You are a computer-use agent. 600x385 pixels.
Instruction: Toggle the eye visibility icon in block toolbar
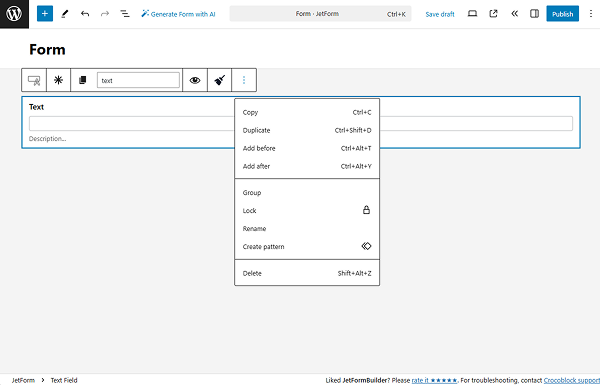click(195, 80)
